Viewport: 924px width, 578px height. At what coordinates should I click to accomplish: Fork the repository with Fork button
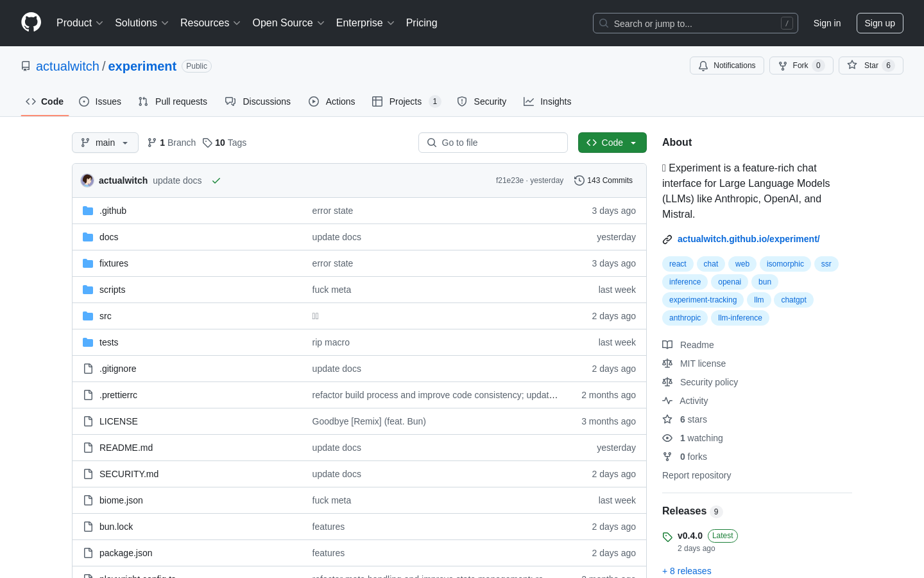(801, 66)
